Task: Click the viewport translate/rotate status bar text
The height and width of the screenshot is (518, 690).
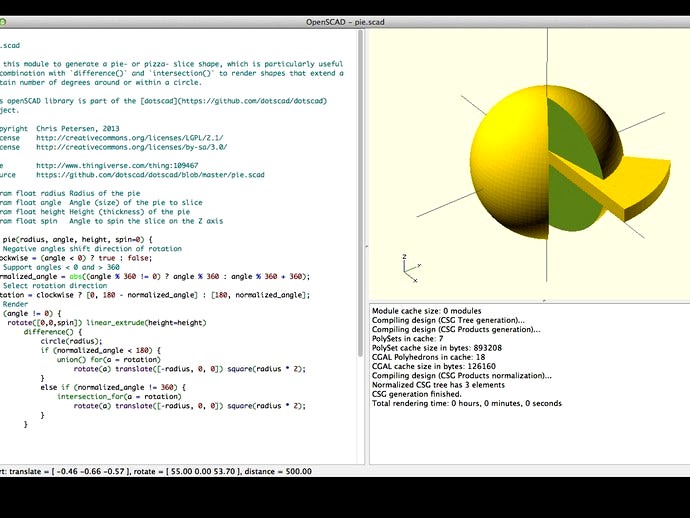Action: (156, 471)
